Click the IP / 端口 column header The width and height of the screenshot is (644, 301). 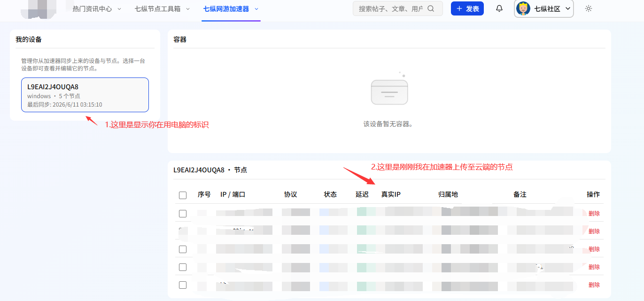pos(233,194)
